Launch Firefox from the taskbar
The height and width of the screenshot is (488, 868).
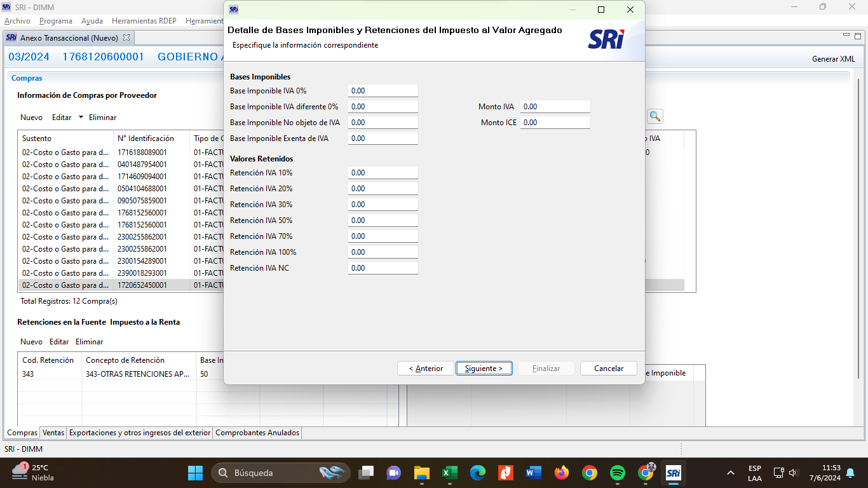[x=561, y=473]
